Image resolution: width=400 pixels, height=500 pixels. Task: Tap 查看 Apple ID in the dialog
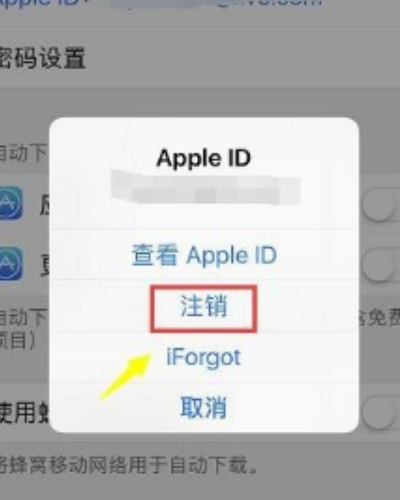(204, 255)
